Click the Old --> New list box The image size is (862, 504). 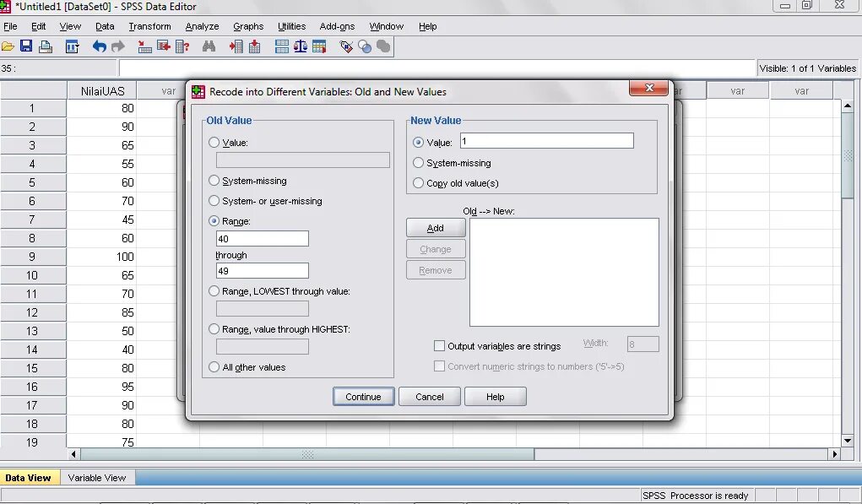564,272
